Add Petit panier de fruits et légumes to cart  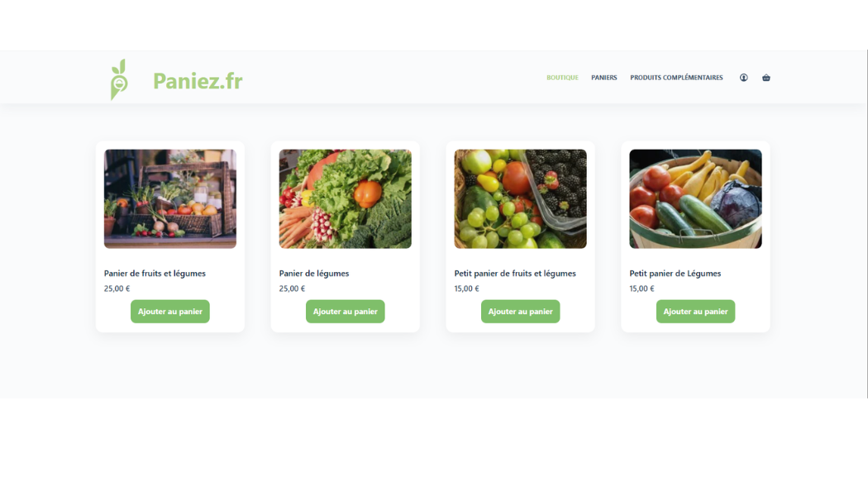(x=520, y=312)
